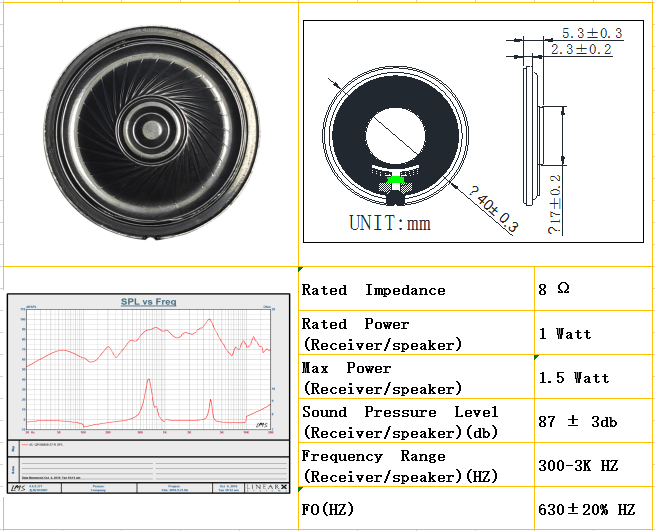Click the LinearX logo in chart footer
Viewport: 655px width, 531px height.
click(x=267, y=487)
